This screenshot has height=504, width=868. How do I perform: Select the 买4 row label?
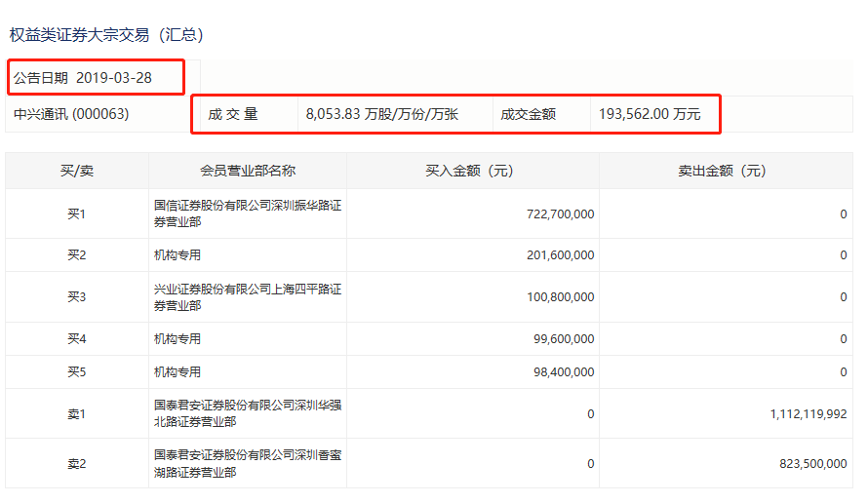(77, 338)
